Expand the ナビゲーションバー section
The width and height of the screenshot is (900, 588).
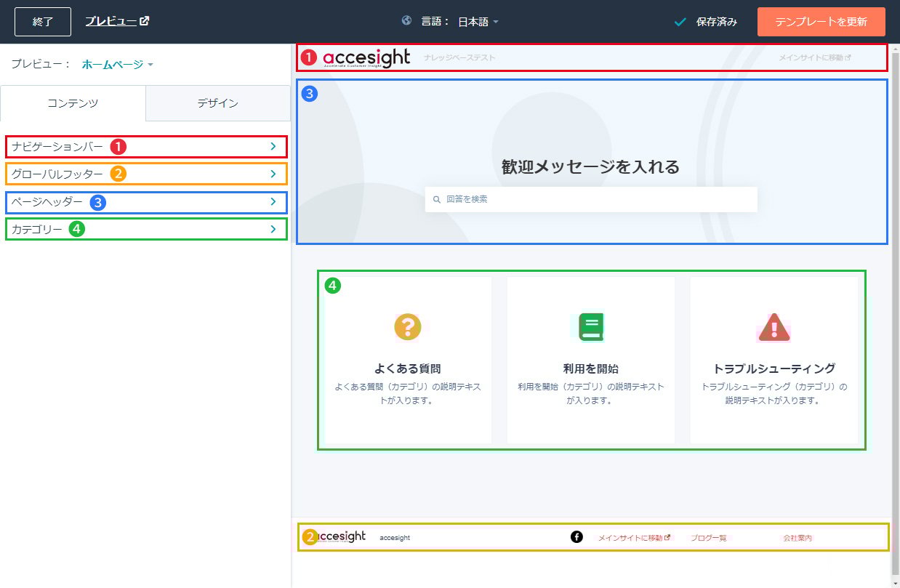click(x=146, y=146)
